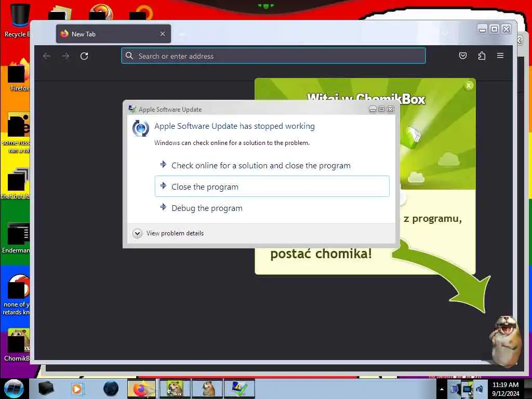This screenshot has width=532, height=399.
Task: Open the Firefox hamburger menu
Action: [x=500, y=56]
